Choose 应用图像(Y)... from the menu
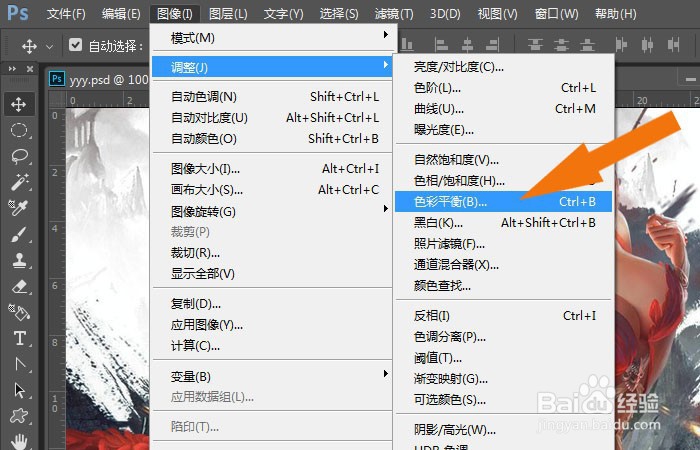This screenshot has width=700, height=450. pos(272,325)
